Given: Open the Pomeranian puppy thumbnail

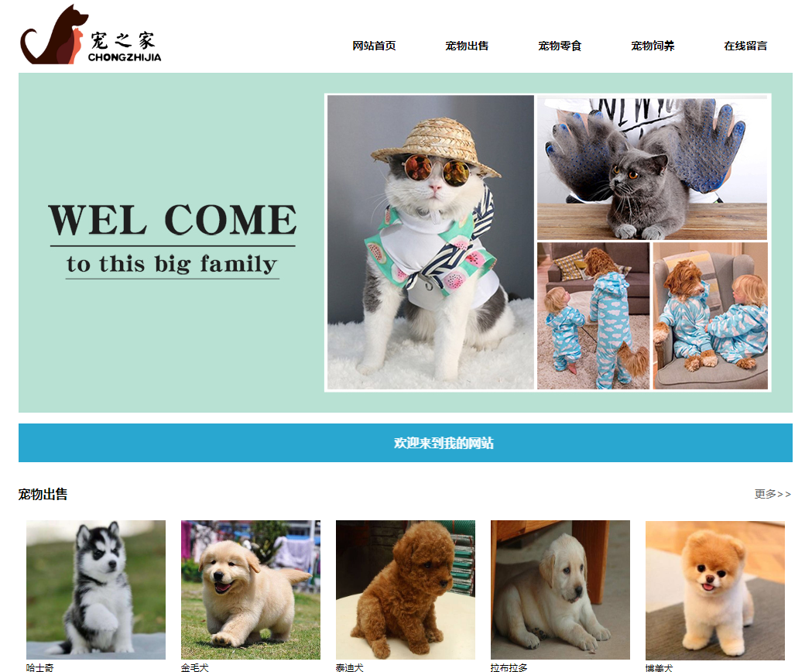Looking at the screenshot, I should [715, 590].
